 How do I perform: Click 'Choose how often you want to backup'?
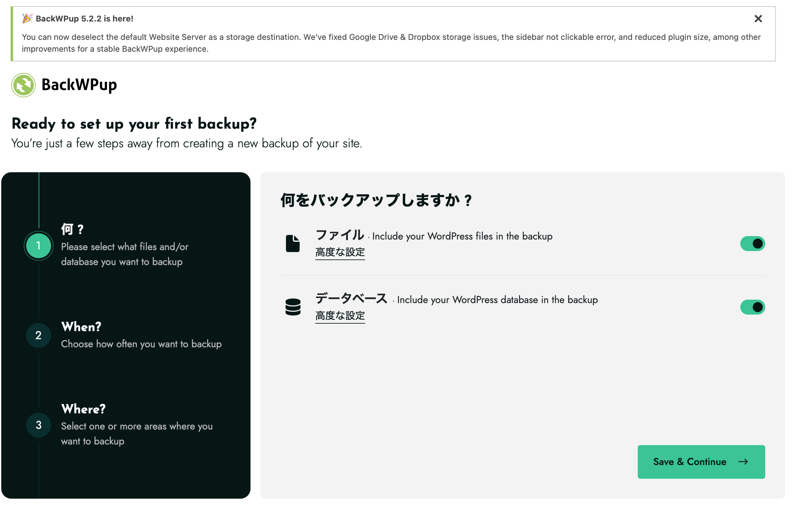point(141,344)
